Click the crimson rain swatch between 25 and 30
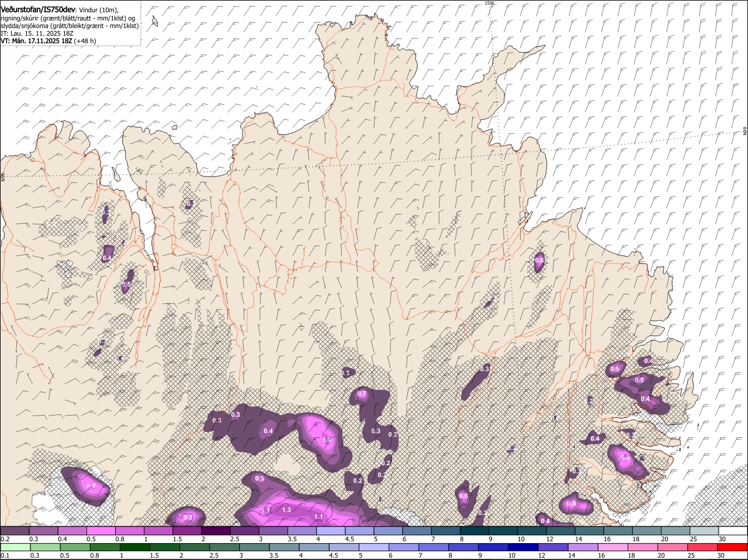This screenshot has height=560, width=748. [x=704, y=547]
